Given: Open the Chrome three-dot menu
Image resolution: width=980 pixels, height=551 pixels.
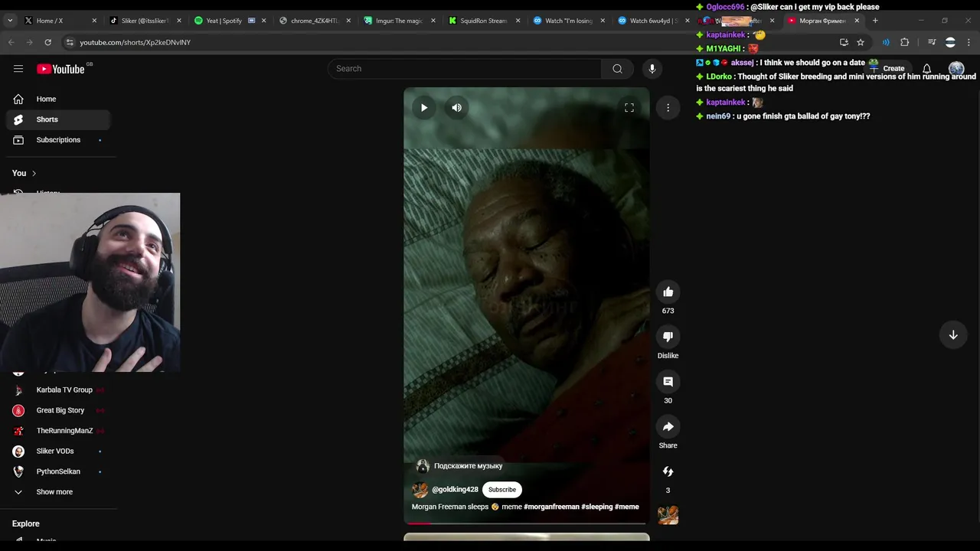Looking at the screenshot, I should coord(969,42).
